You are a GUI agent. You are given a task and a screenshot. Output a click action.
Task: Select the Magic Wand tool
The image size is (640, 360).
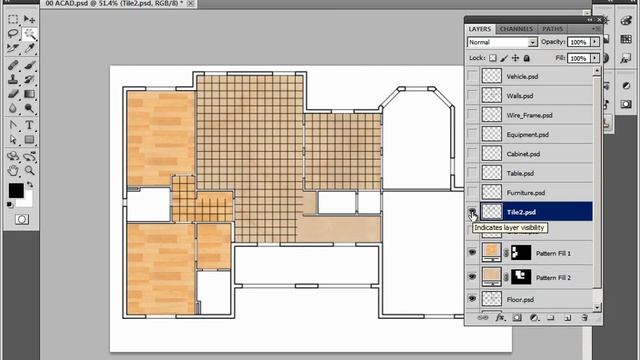click(29, 33)
